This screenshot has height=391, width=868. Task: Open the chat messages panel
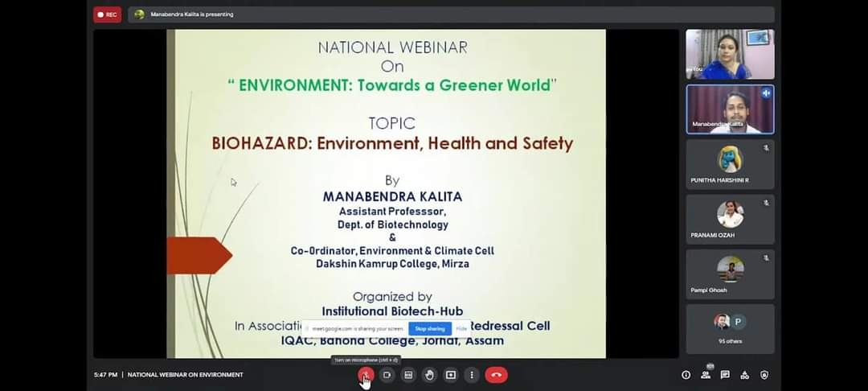tap(725, 375)
